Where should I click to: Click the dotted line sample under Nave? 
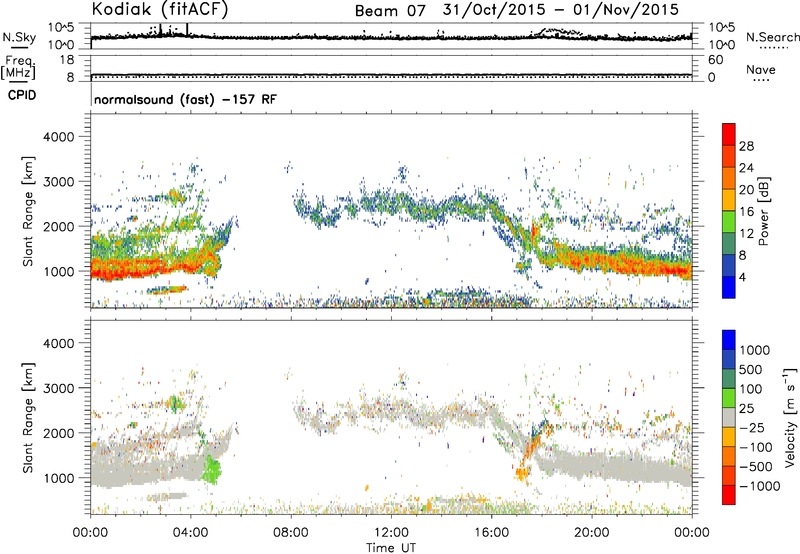[x=761, y=80]
